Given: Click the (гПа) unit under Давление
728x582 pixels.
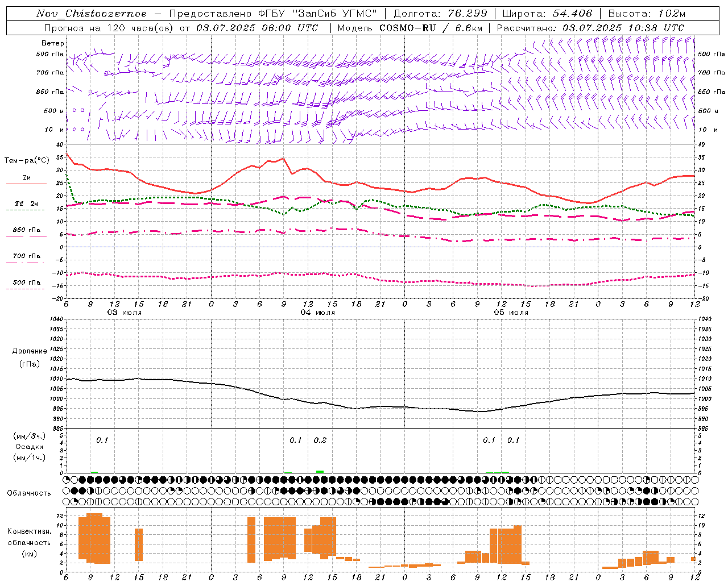Looking at the screenshot, I should 30,364.
